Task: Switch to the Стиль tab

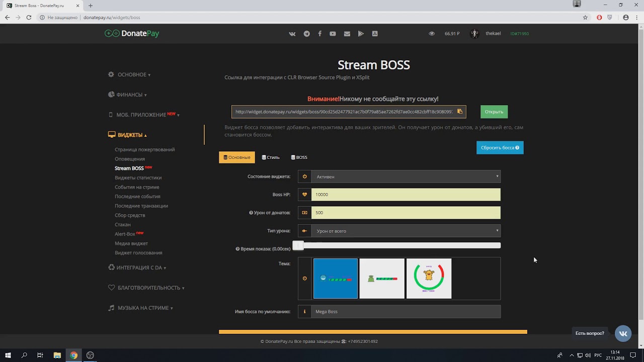Action: 271,157
